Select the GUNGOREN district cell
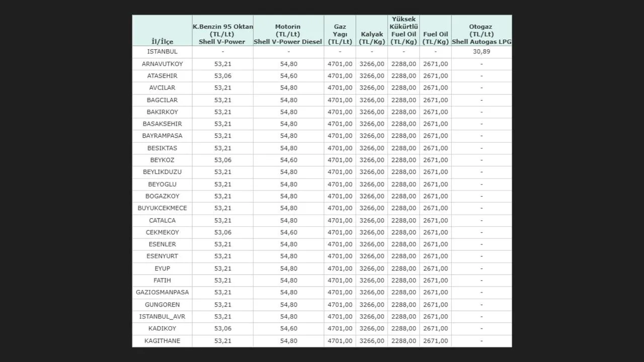Screen dimensions: 644x362 pos(162,304)
